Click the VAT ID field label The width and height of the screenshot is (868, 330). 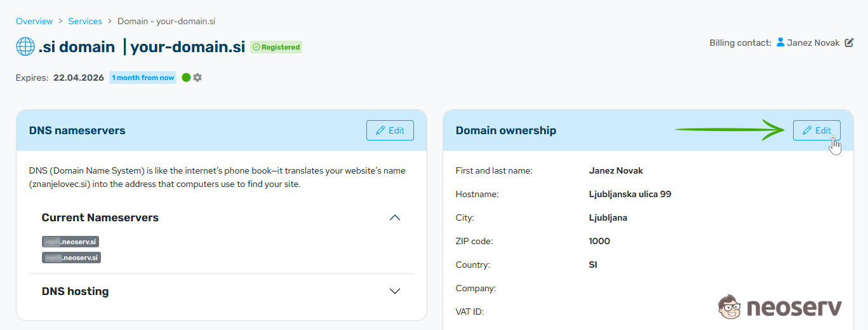[x=470, y=312]
